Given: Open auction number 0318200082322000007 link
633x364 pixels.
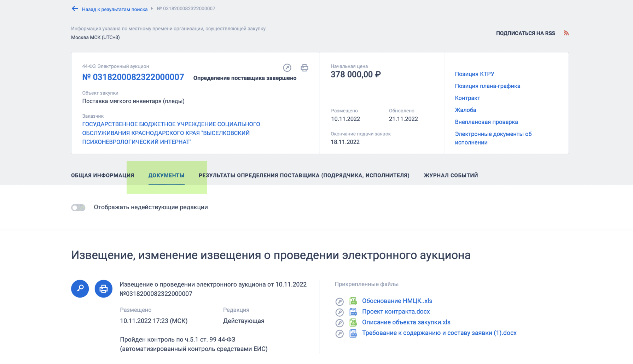Looking at the screenshot, I should click(x=133, y=77).
